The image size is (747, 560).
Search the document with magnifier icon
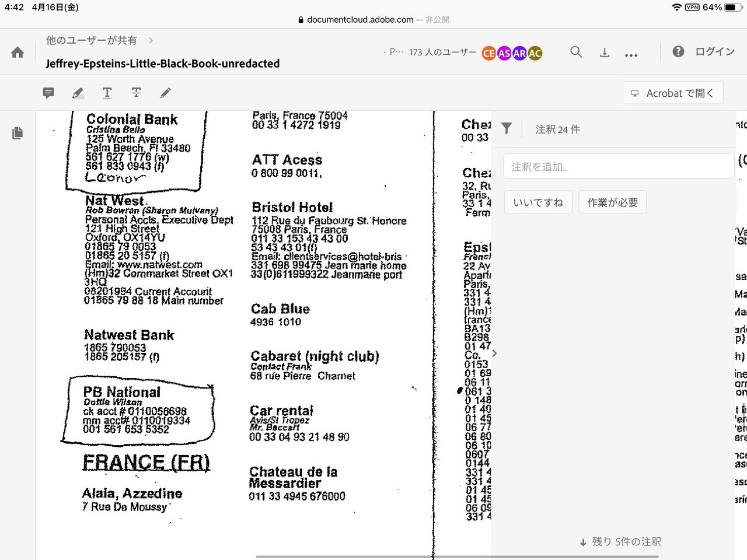point(576,52)
